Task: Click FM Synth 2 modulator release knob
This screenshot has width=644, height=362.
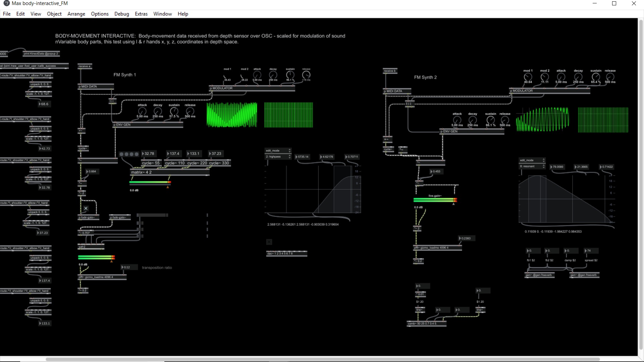Action: click(610, 77)
